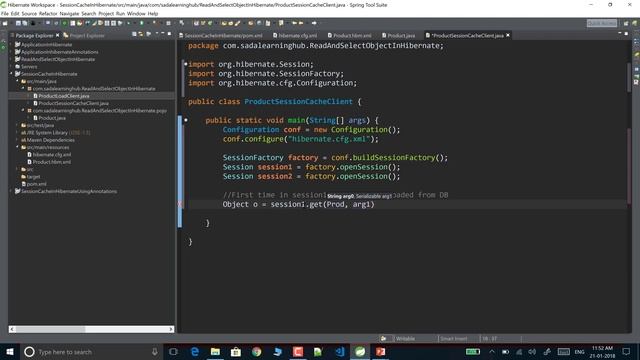Click the Windows Start button

[x=10, y=352]
